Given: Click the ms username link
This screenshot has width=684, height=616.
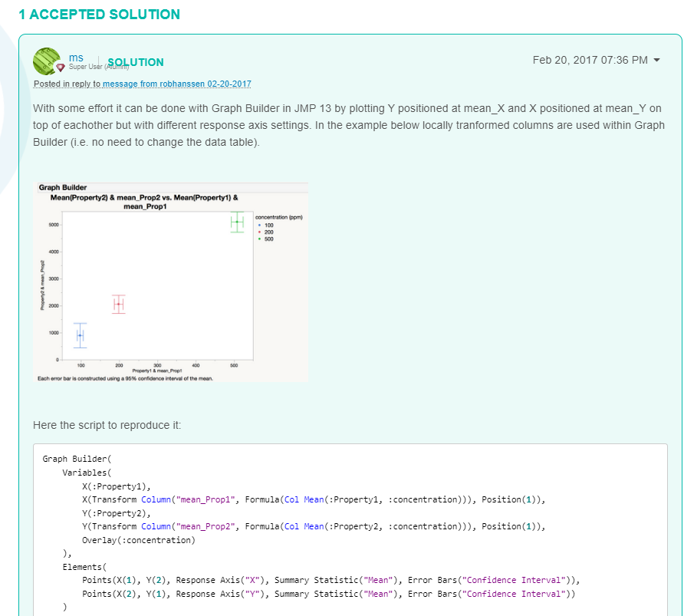Looking at the screenshot, I should click(76, 57).
